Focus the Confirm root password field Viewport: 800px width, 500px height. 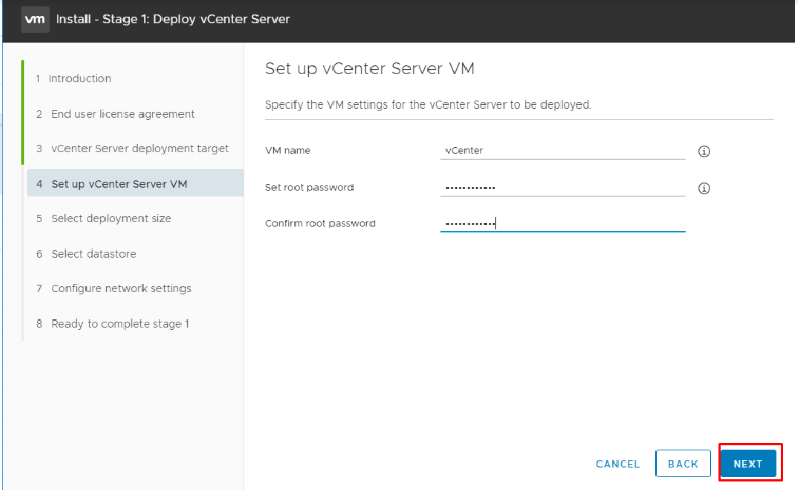pos(562,223)
